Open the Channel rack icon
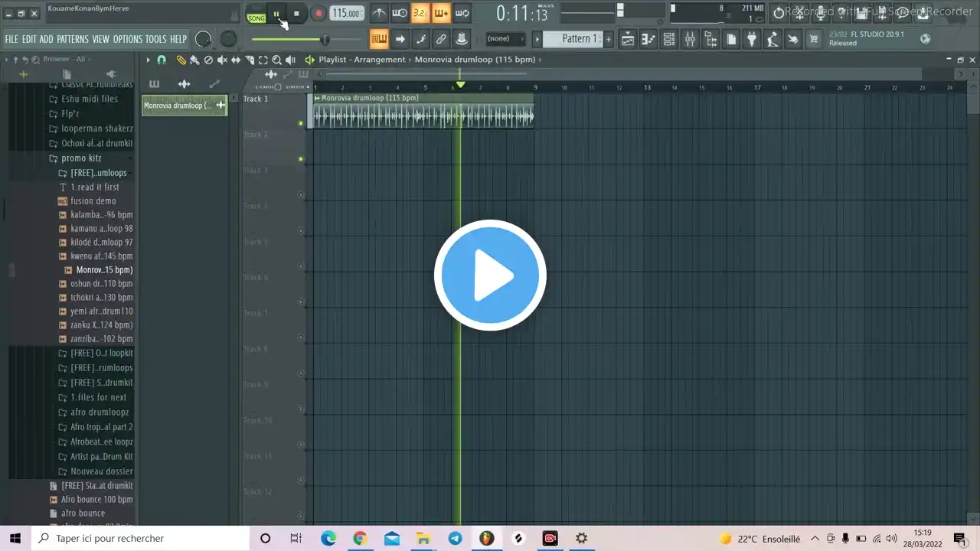Image resolution: width=980 pixels, height=551 pixels. 669,40
